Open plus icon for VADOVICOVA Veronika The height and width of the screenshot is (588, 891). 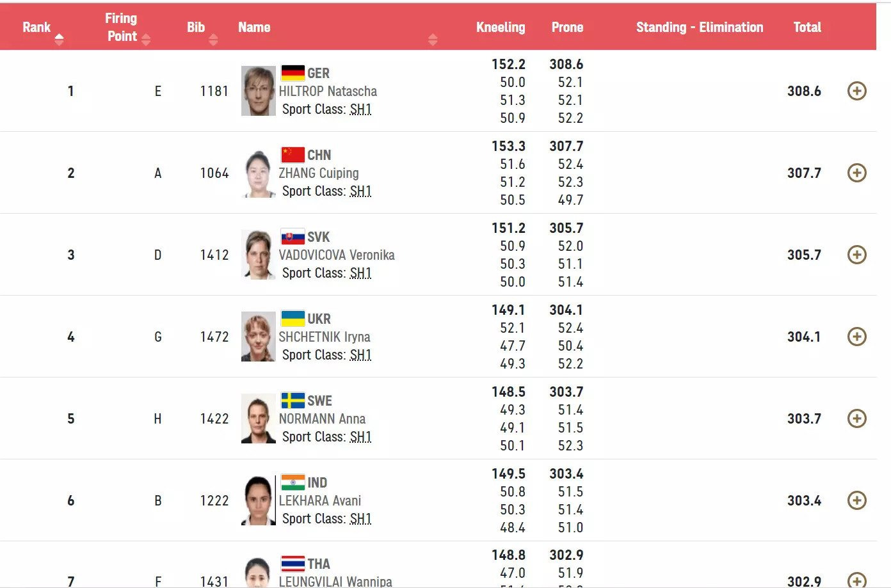[856, 255]
